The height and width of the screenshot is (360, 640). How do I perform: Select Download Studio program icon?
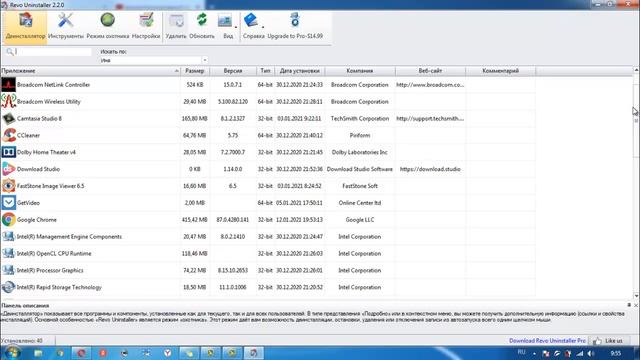[x=8, y=169]
